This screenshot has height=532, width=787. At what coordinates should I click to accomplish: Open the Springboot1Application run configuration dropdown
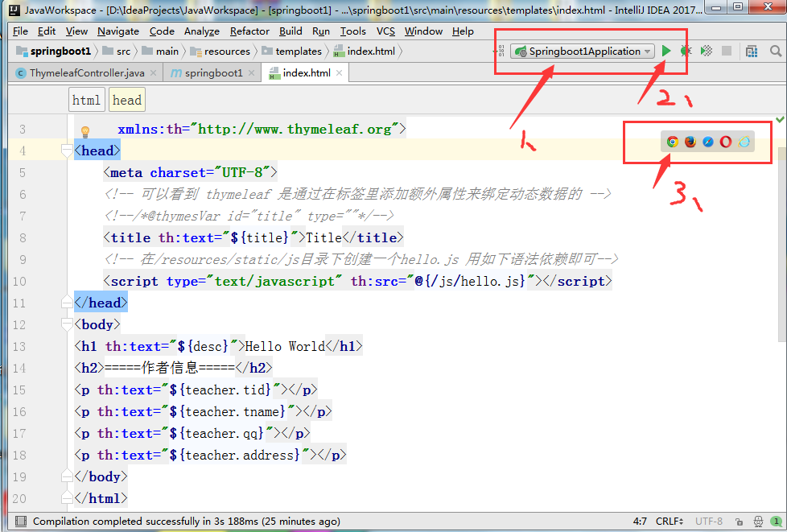pos(583,52)
